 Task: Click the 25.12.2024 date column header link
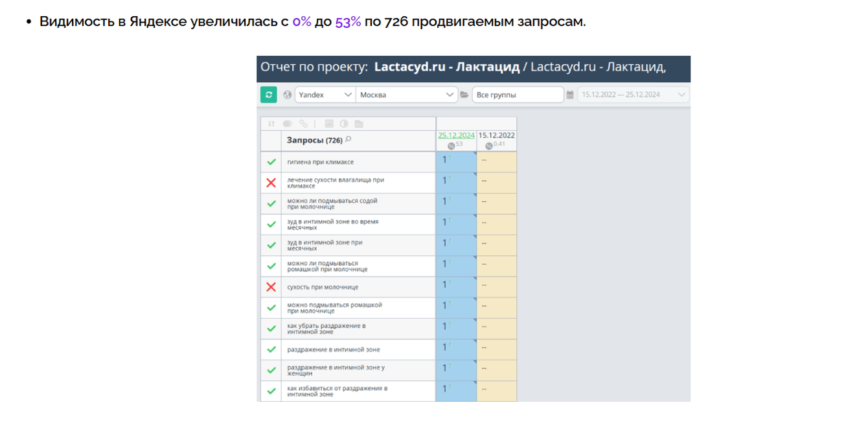pyautogui.click(x=456, y=135)
